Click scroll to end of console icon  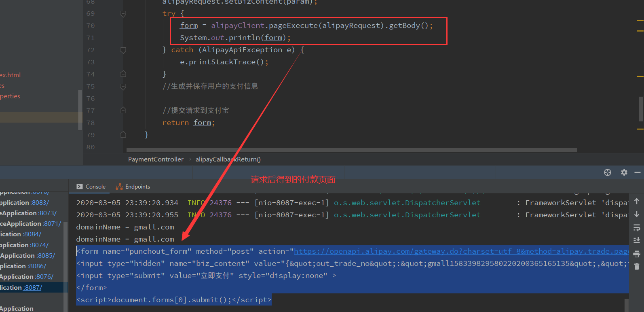coord(637,240)
